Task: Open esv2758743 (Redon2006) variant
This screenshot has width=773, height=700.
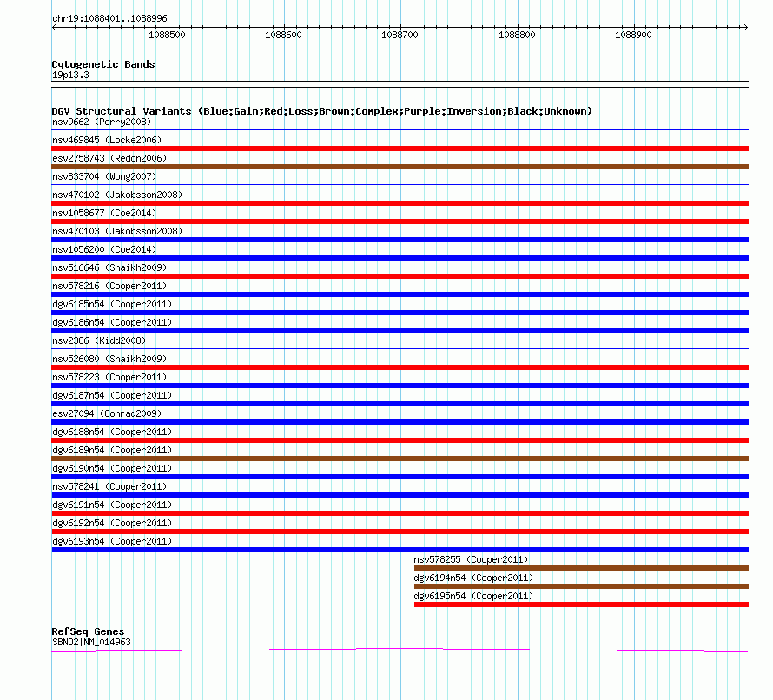Action: pyautogui.click(x=109, y=158)
